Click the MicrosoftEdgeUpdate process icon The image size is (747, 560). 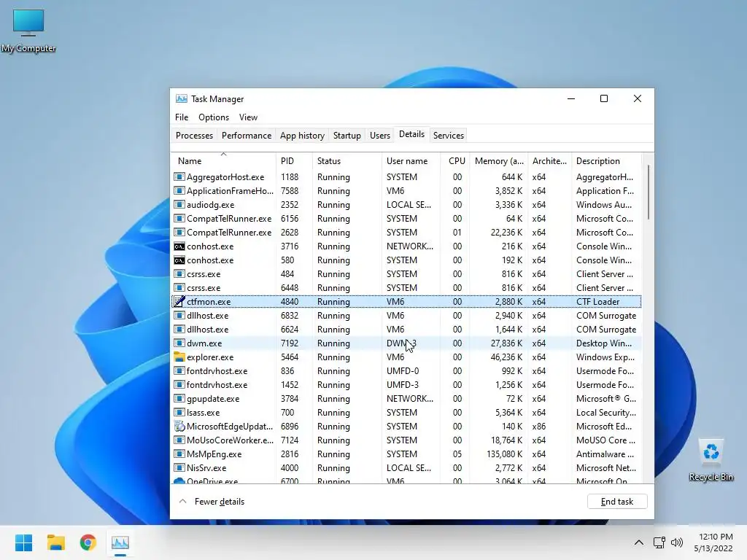pyautogui.click(x=179, y=426)
